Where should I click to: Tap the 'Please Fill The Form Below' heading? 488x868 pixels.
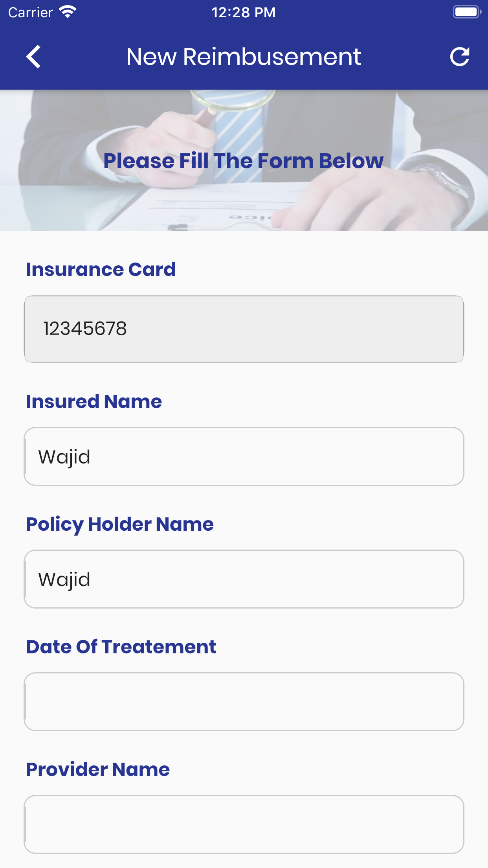tap(244, 161)
